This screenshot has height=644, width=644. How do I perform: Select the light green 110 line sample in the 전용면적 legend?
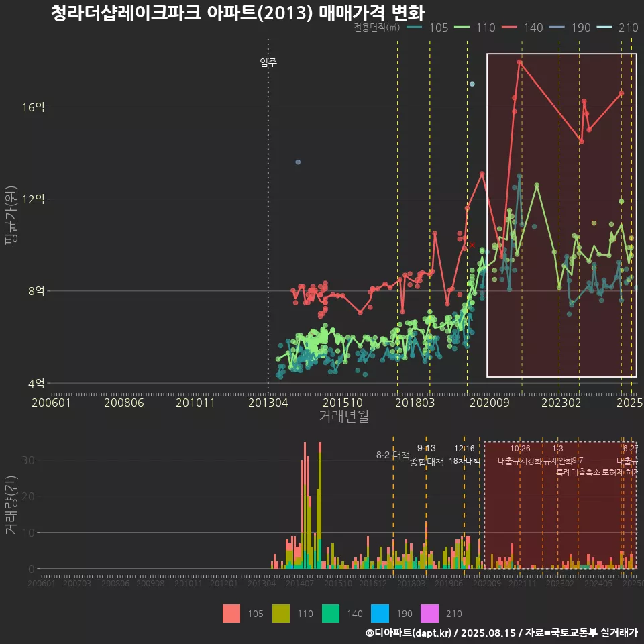tap(462, 28)
